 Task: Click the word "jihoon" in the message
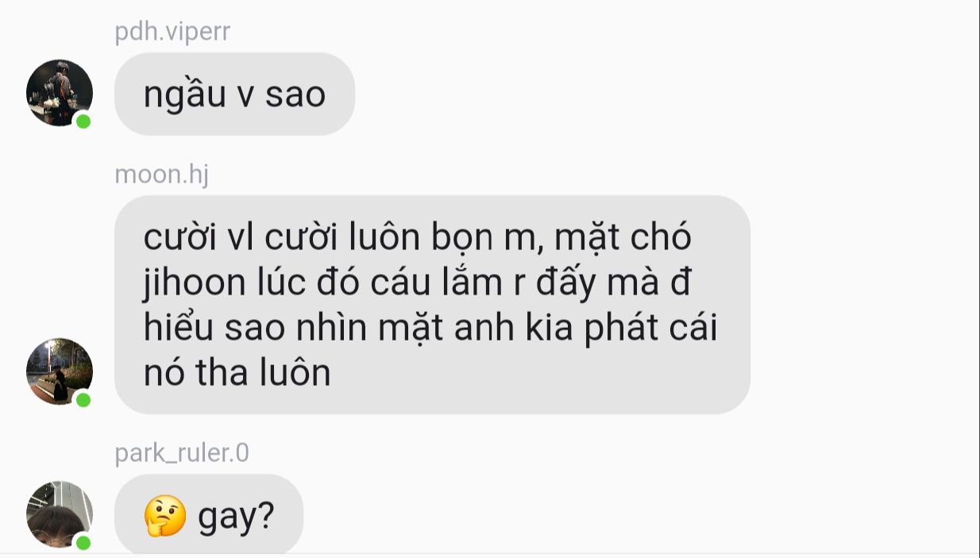tap(195, 284)
